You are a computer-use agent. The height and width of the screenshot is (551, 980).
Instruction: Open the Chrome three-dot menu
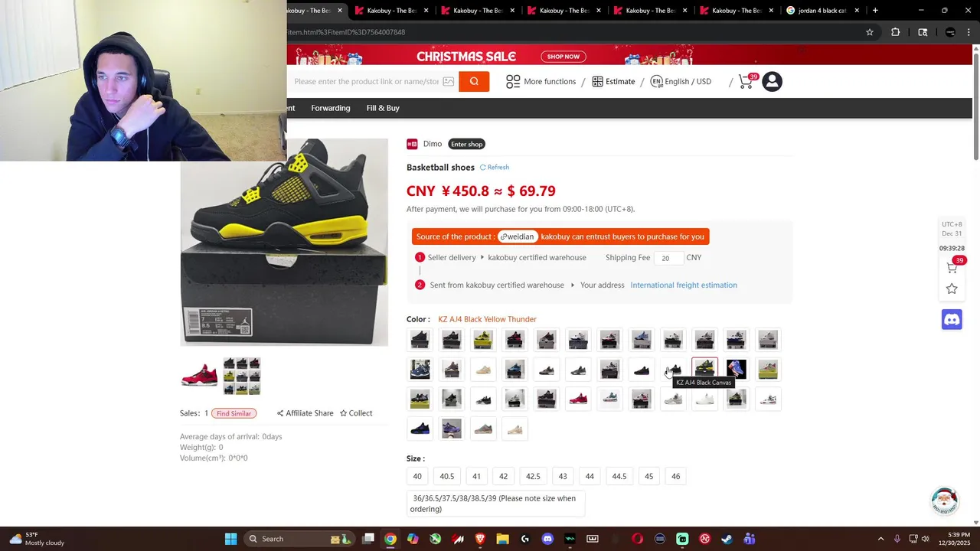pos(968,32)
